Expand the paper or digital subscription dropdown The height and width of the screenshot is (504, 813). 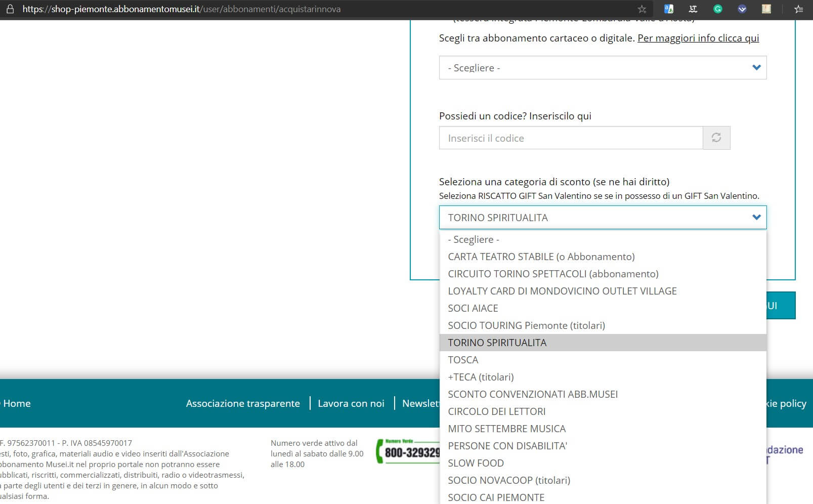click(602, 68)
